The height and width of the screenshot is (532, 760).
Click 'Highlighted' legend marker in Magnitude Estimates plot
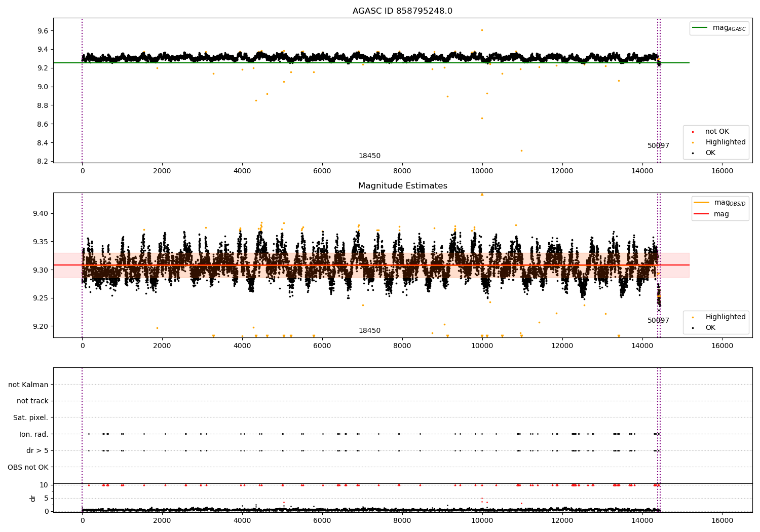point(693,317)
